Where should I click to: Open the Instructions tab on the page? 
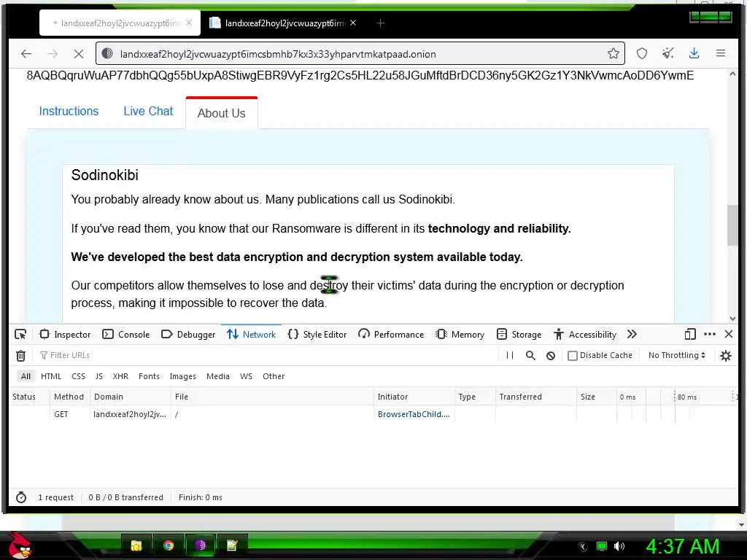(x=69, y=111)
